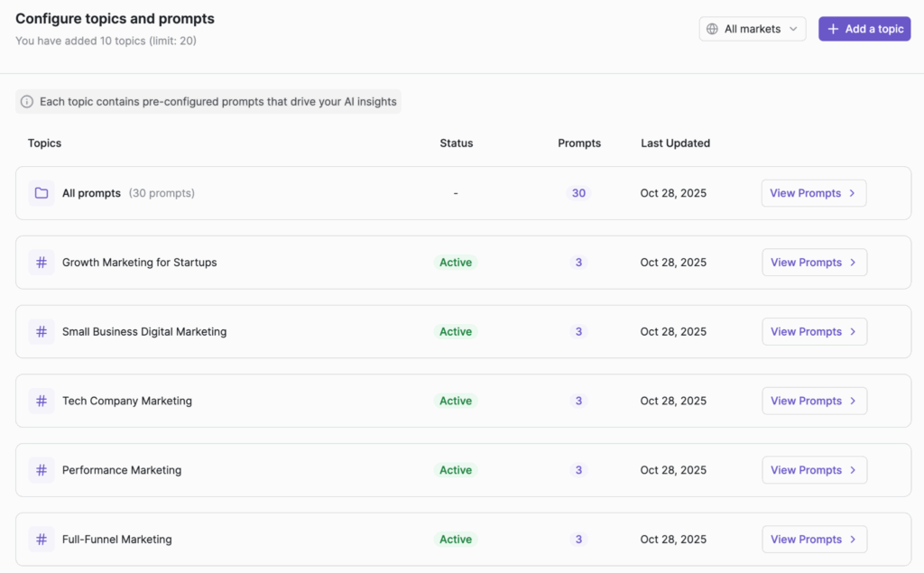The height and width of the screenshot is (573, 924).
Task: Click the Last Updated column header
Action: (675, 143)
